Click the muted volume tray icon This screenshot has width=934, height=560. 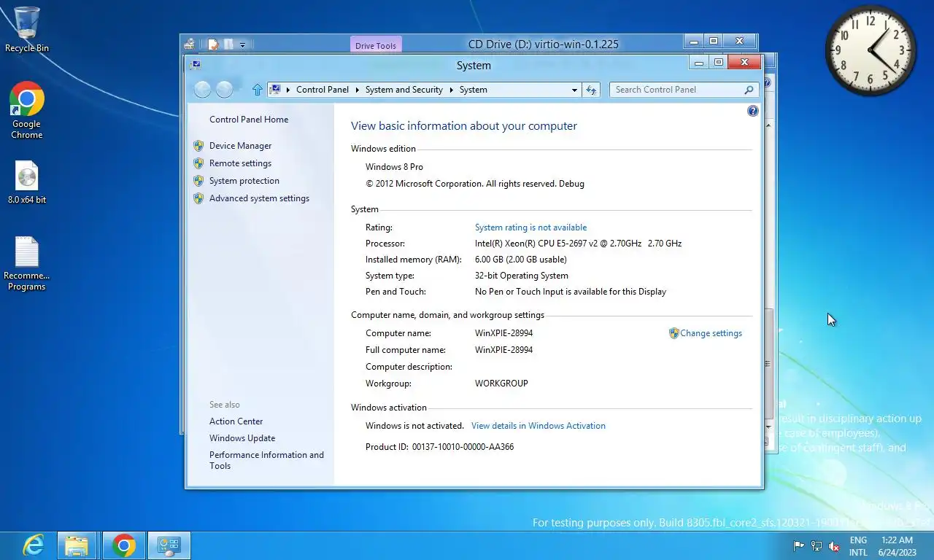[x=834, y=546]
